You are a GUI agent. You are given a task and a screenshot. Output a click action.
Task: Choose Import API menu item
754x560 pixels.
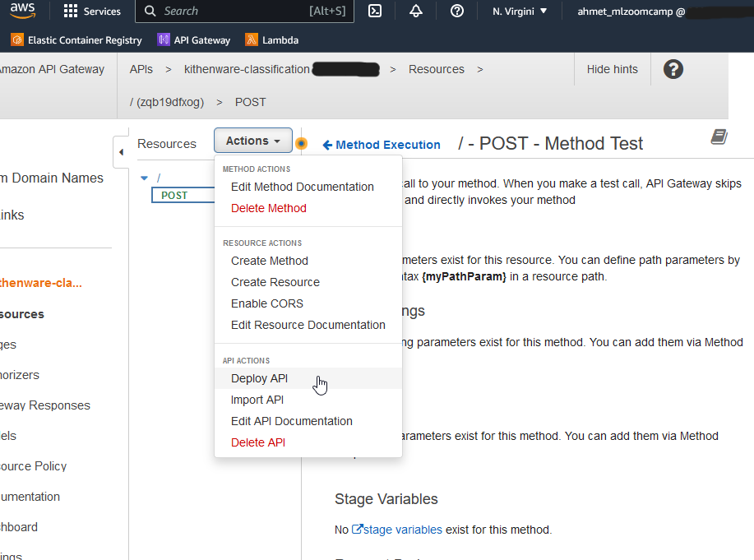[257, 400]
